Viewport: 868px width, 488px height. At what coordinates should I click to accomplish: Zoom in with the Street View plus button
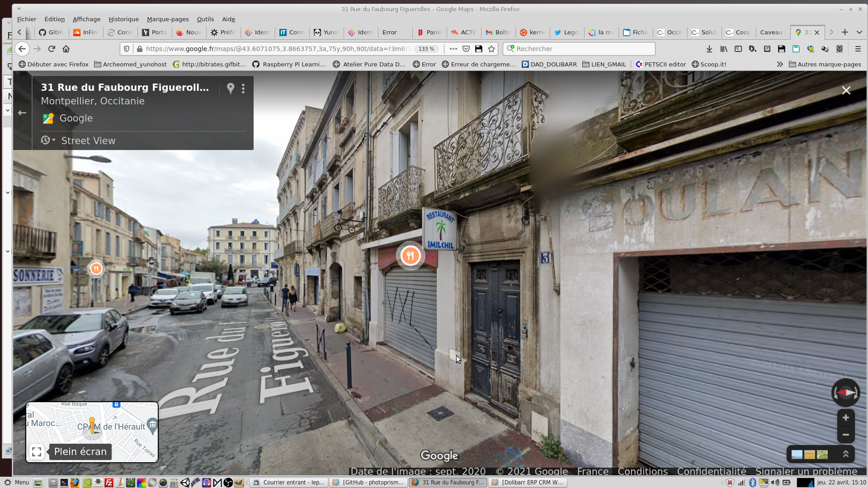coord(845,418)
